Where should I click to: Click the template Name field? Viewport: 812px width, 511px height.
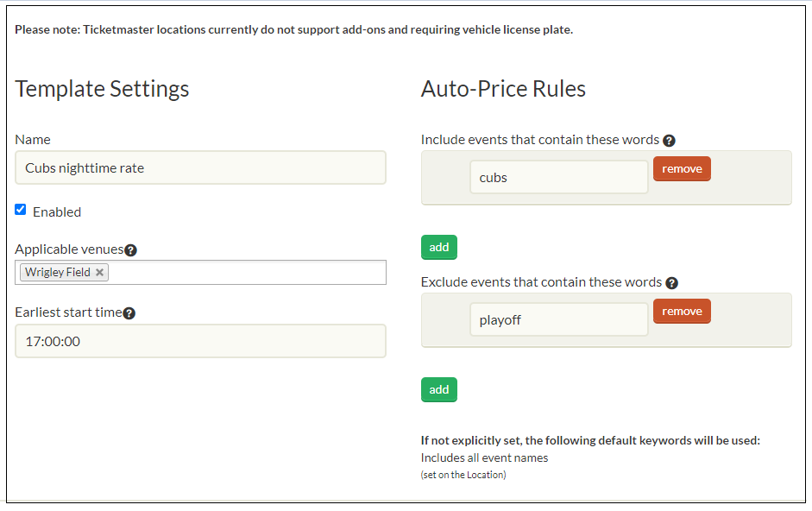pos(200,167)
